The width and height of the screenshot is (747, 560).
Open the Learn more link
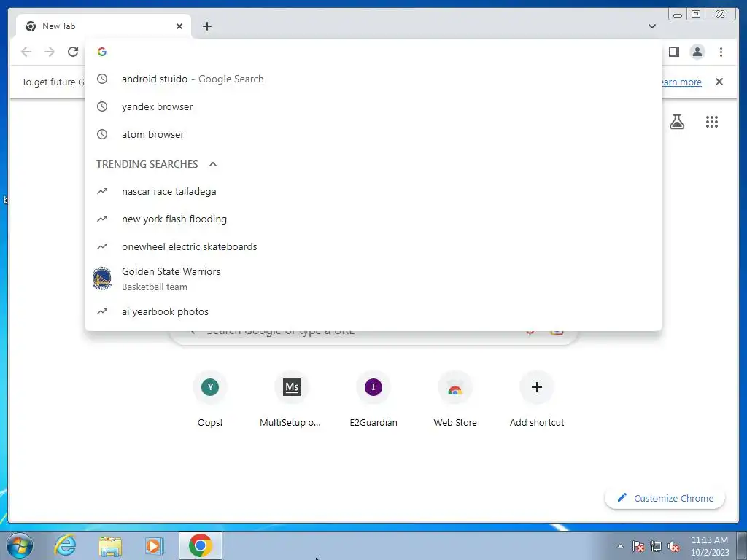click(x=682, y=82)
